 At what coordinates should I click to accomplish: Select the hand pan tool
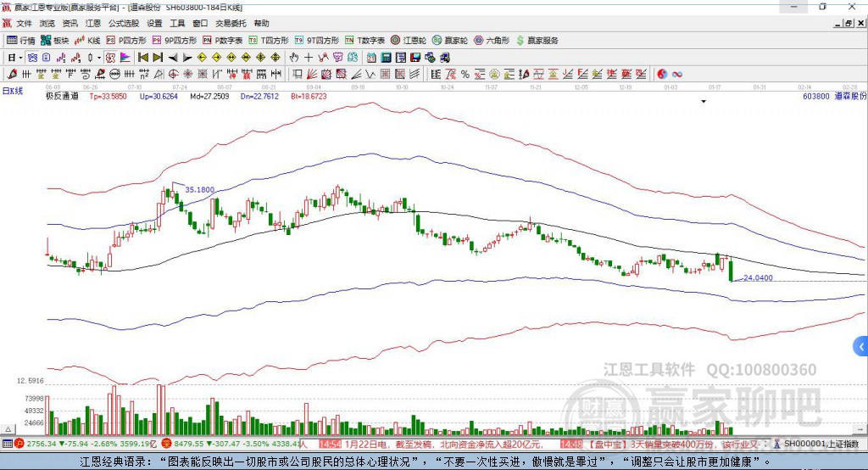(294, 58)
